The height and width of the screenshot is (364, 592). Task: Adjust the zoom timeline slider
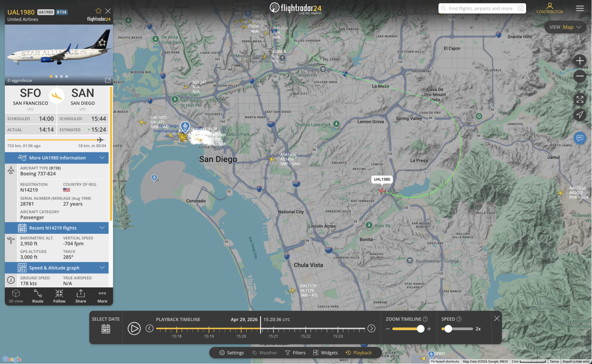point(420,328)
